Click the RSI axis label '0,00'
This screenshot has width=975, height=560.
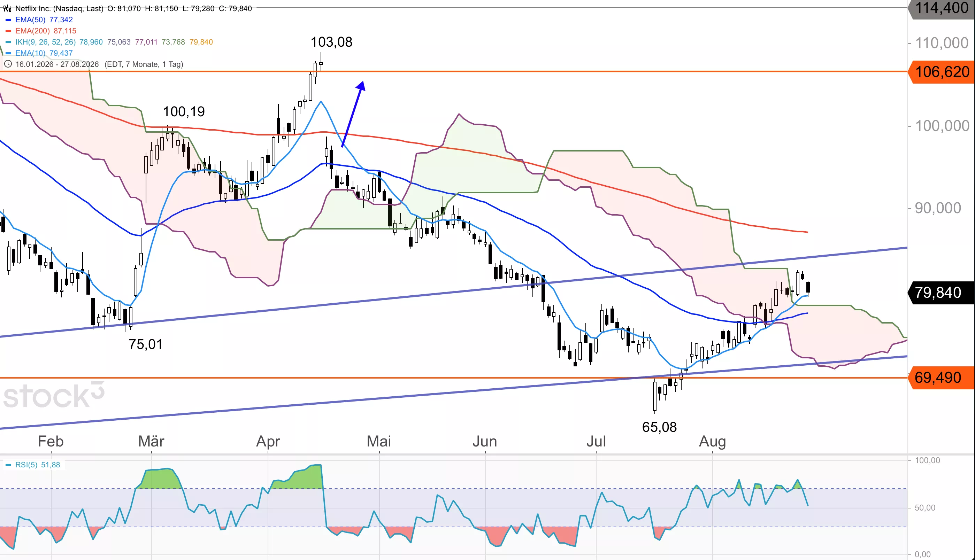coord(923,554)
